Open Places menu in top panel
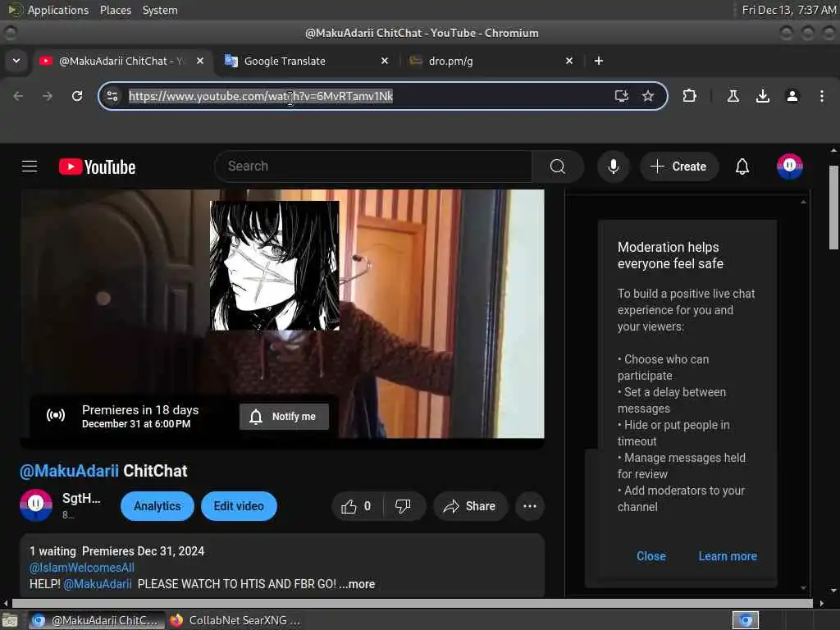This screenshot has width=840, height=630. 115,10
